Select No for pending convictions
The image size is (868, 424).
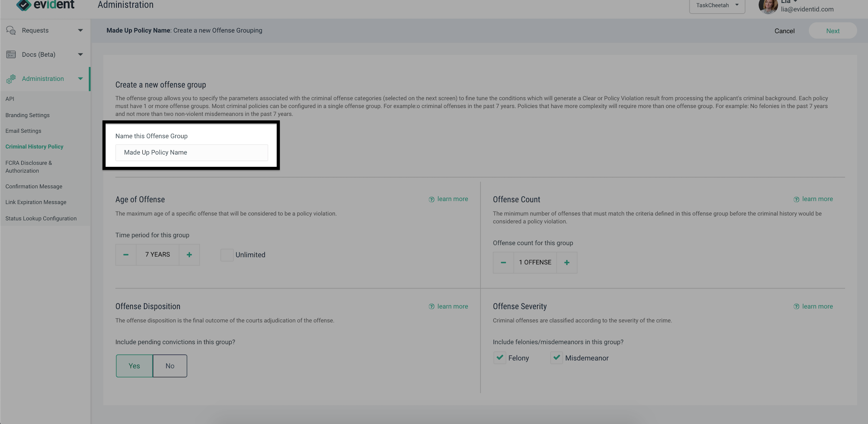pyautogui.click(x=170, y=366)
